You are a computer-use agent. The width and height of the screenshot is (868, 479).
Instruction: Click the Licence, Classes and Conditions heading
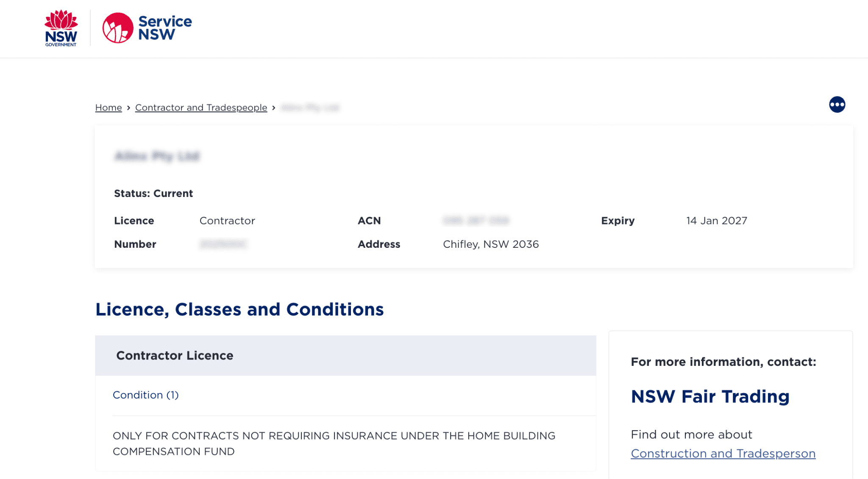click(x=240, y=309)
